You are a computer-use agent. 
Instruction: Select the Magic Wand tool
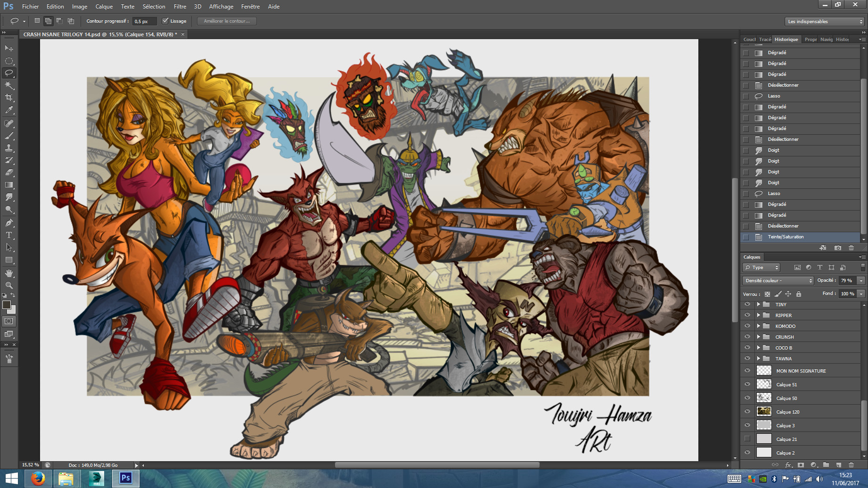click(9, 85)
